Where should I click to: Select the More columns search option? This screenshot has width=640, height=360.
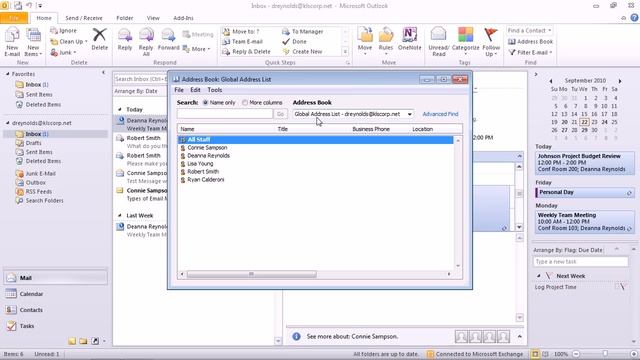262,103
